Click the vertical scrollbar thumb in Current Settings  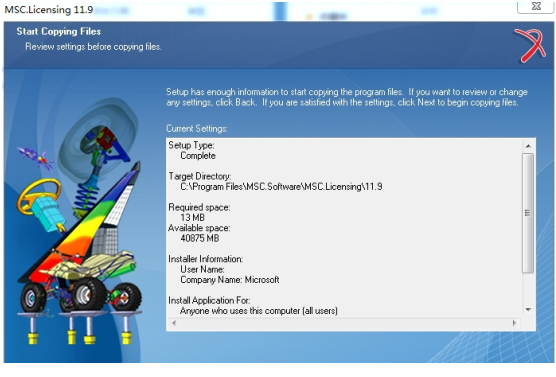click(528, 213)
